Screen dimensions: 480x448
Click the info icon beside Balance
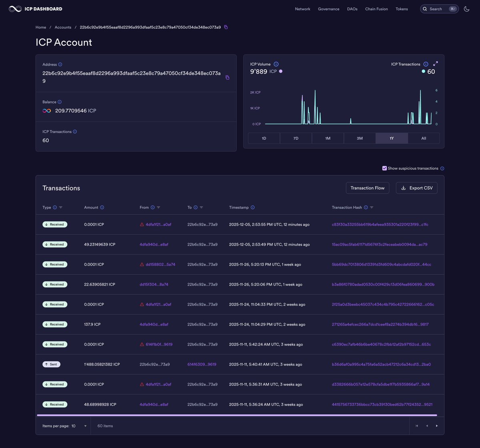pyautogui.click(x=59, y=102)
